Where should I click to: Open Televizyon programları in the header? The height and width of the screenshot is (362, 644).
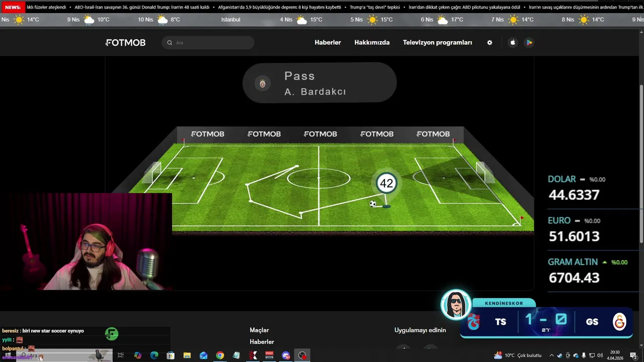click(x=437, y=43)
